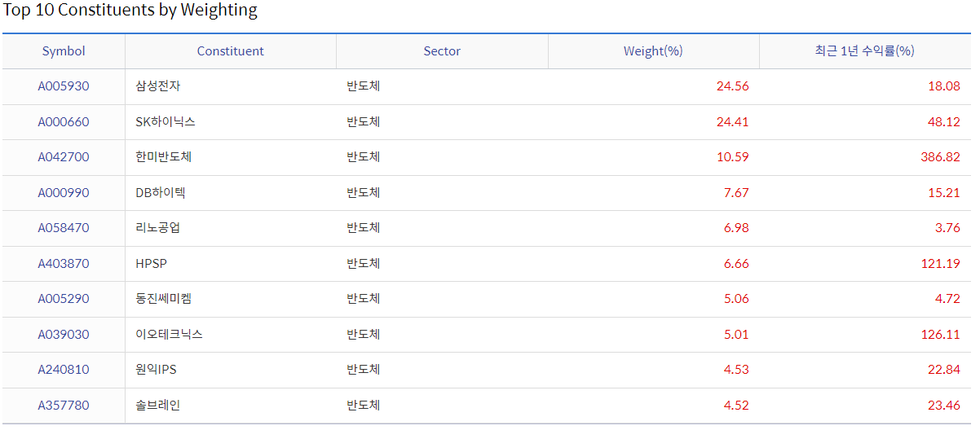Click one-year return value 48.12
The height and width of the screenshot is (430, 980).
tap(944, 122)
